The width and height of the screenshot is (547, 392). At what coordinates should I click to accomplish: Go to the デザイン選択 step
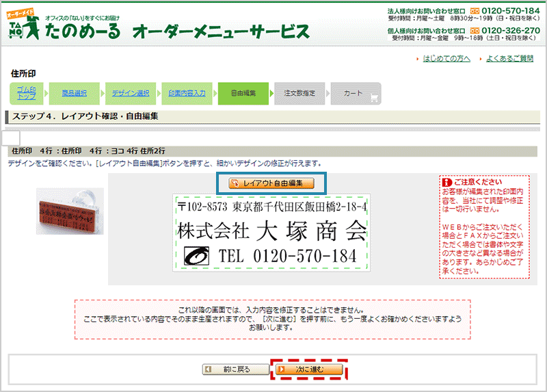[x=131, y=93]
